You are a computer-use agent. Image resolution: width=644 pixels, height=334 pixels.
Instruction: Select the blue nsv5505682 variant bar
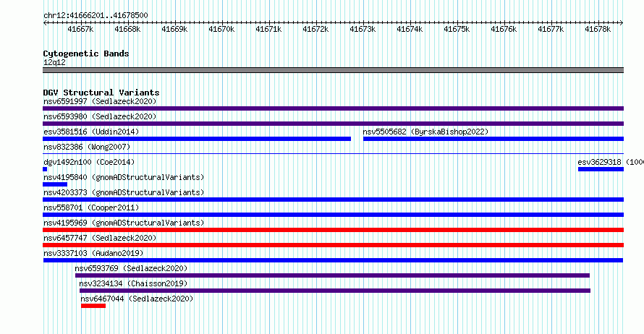click(x=493, y=139)
